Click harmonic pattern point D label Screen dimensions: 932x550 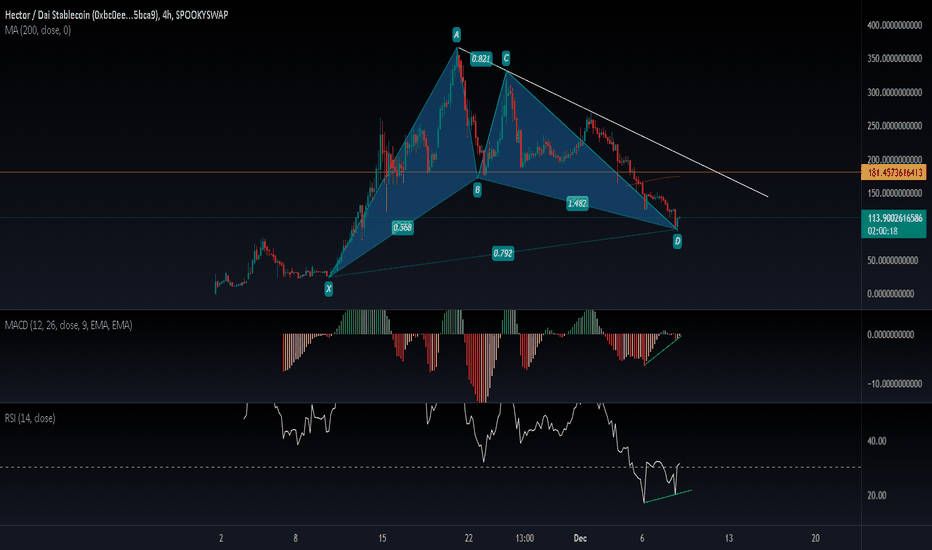coord(677,241)
